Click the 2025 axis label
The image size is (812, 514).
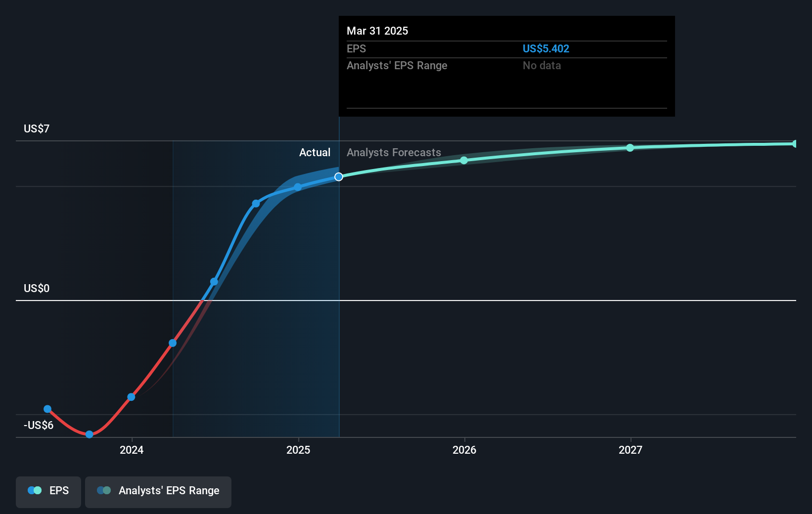coord(298,450)
